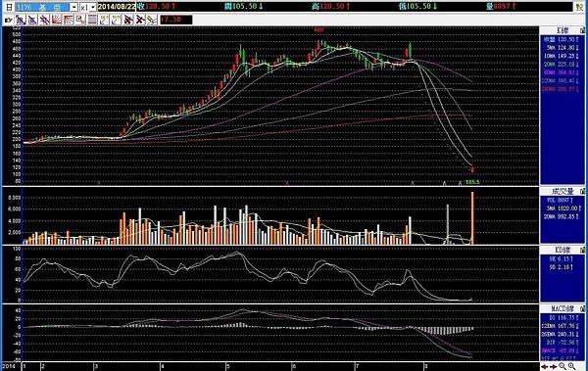The image size is (588, 371).
Task: Open the K線 panel settings icon
Action: point(582,30)
